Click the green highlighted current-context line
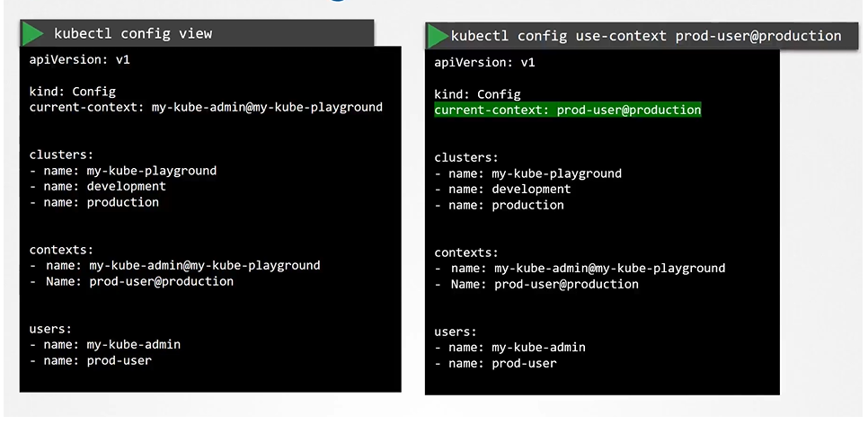Image resolution: width=868 pixels, height=425 pixels. point(567,111)
